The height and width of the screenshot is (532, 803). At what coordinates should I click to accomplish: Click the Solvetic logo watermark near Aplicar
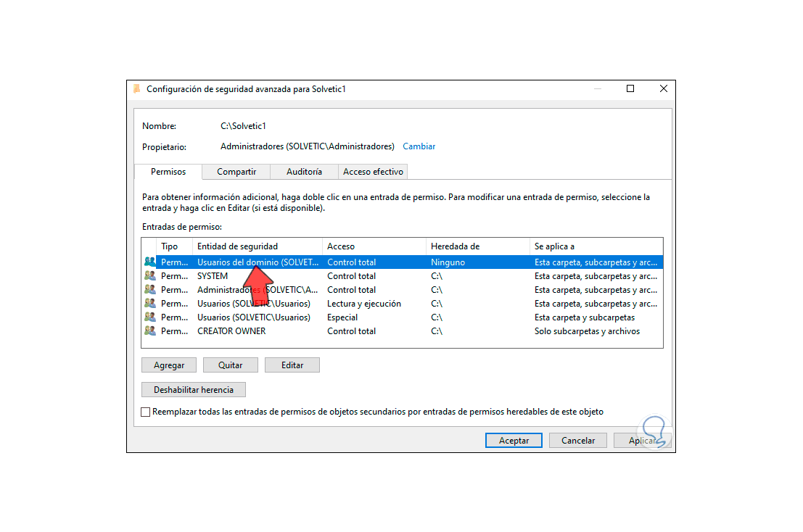point(654,431)
